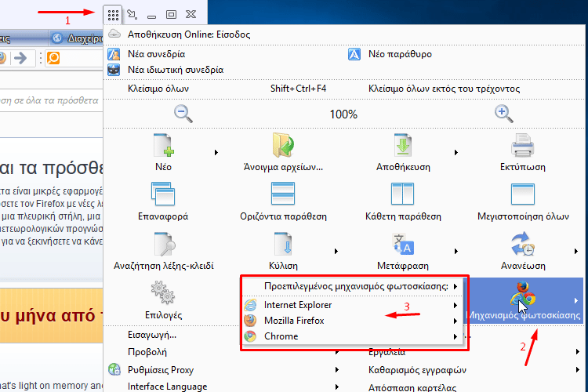Choose Κλείσιμο όλων menu entry

[158, 89]
